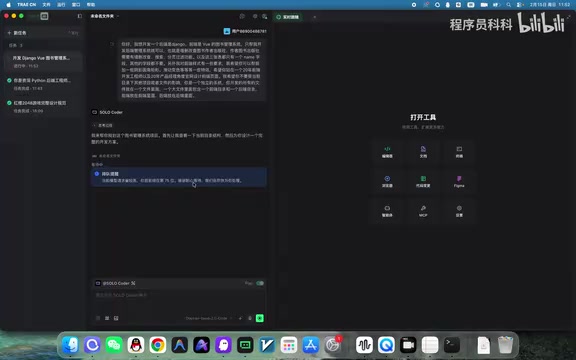Open the Document tool tile
This screenshot has width=576, height=360.
click(x=423, y=152)
